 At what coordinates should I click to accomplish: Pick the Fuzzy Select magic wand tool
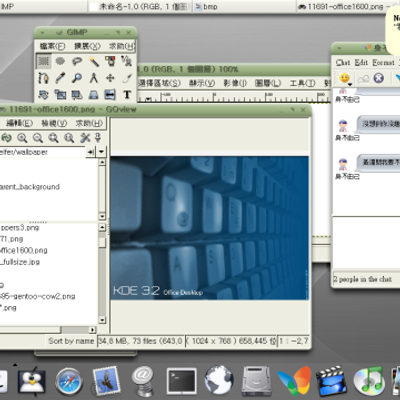pos(94,61)
